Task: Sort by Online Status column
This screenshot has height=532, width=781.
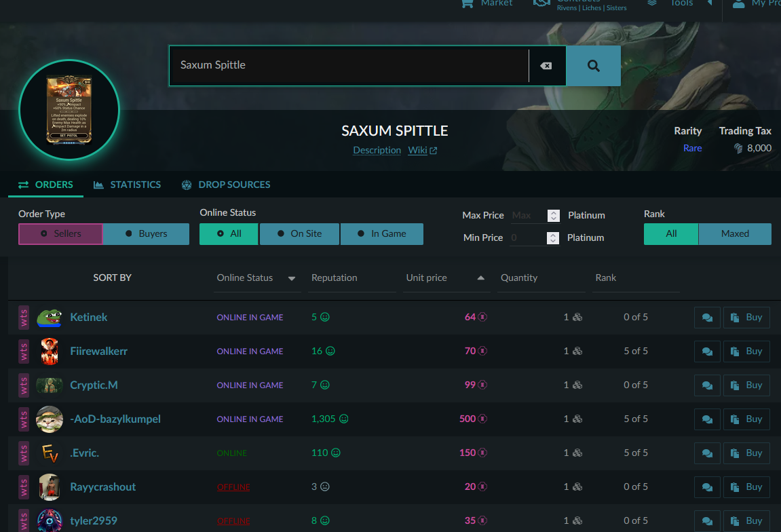Action: [x=256, y=278]
